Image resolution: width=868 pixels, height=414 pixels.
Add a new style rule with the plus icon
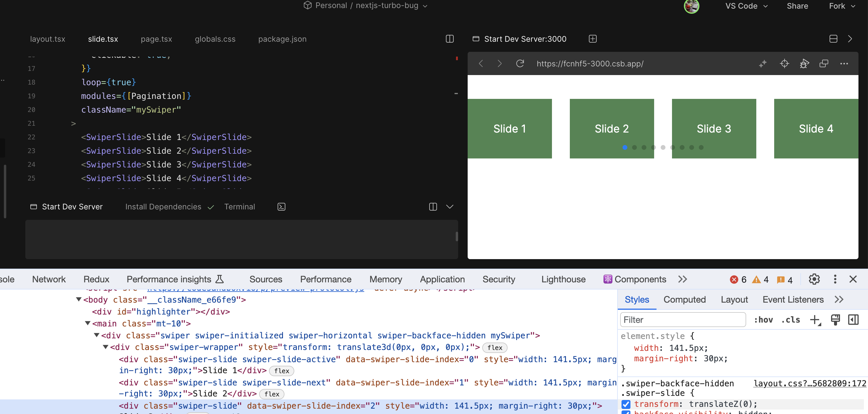[x=815, y=320]
